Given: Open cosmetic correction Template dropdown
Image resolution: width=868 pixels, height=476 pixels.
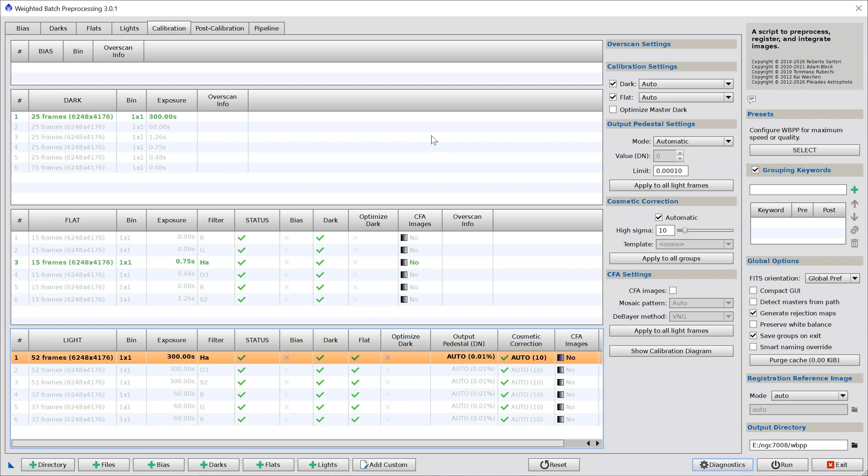Looking at the screenshot, I should coord(695,244).
